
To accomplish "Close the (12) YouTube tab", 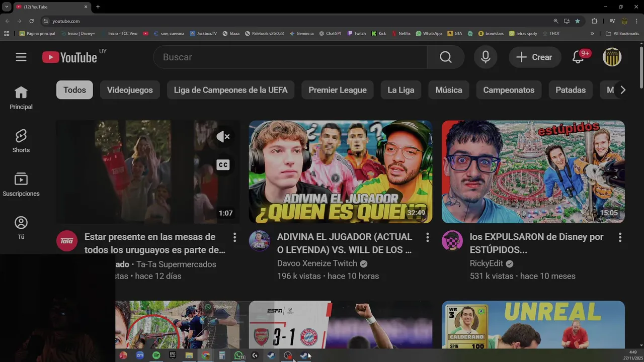I will [x=86, y=7].
